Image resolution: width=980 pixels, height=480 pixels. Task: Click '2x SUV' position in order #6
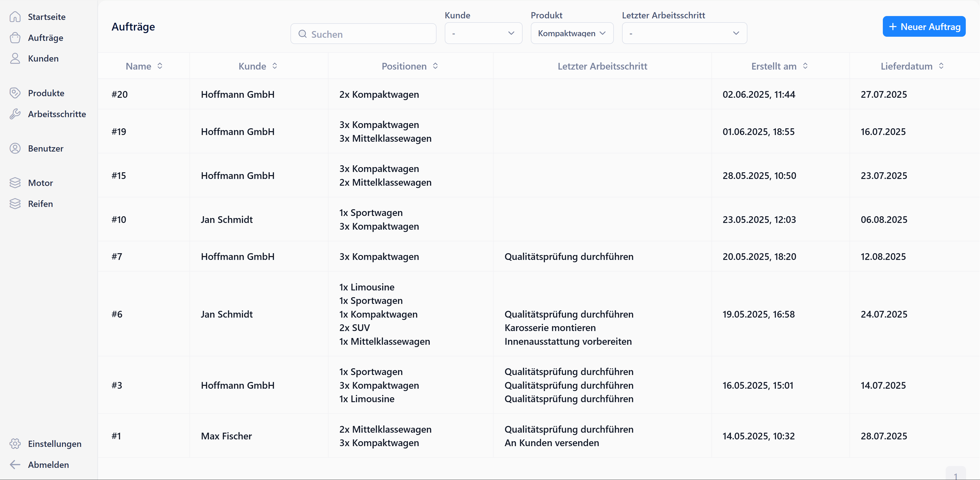pyautogui.click(x=355, y=327)
